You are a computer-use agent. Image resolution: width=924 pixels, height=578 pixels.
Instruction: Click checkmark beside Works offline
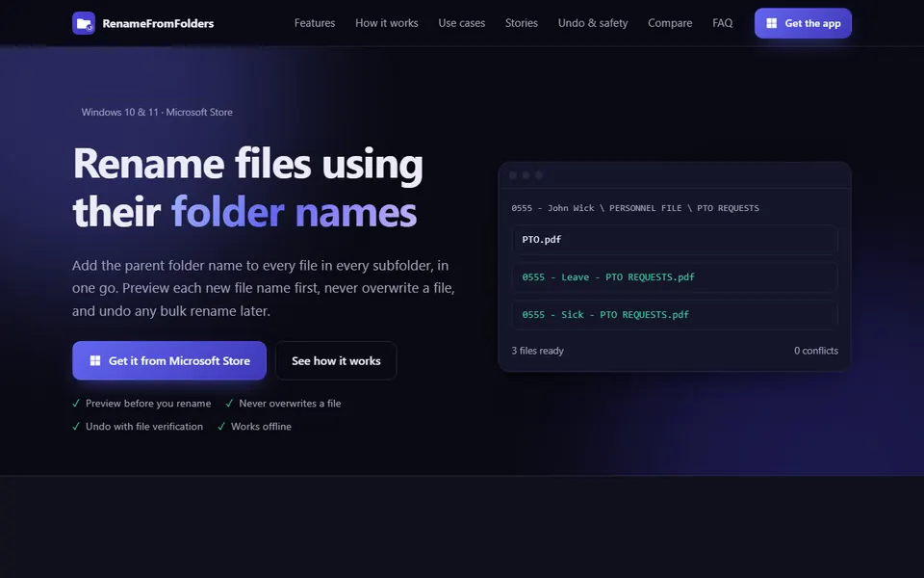221,427
